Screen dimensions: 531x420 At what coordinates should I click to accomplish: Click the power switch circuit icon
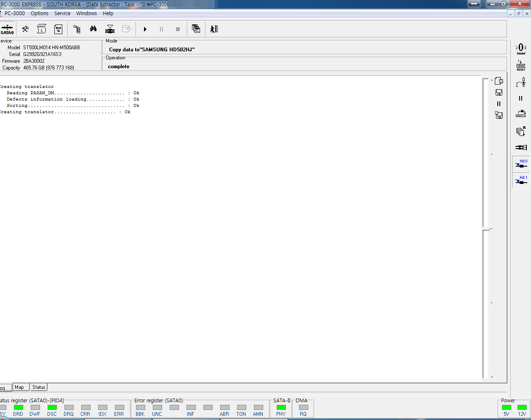521,82
